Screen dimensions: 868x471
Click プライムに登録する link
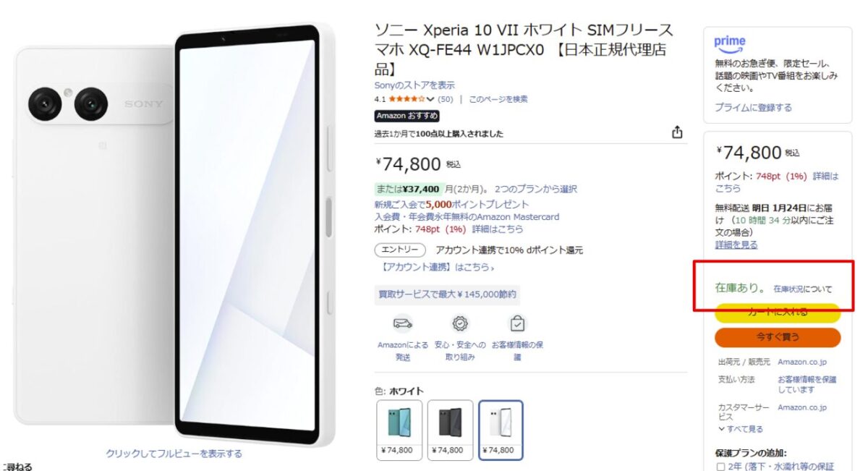click(753, 107)
